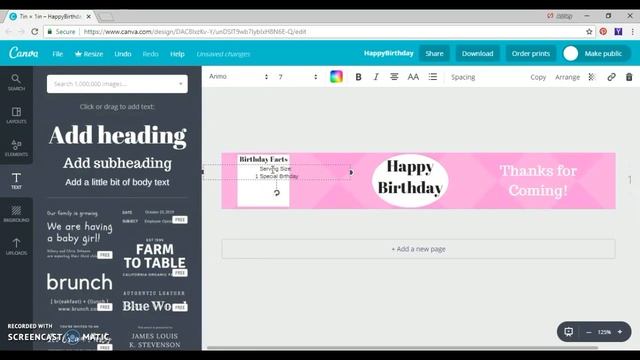Open the Chrome menu

633,31
